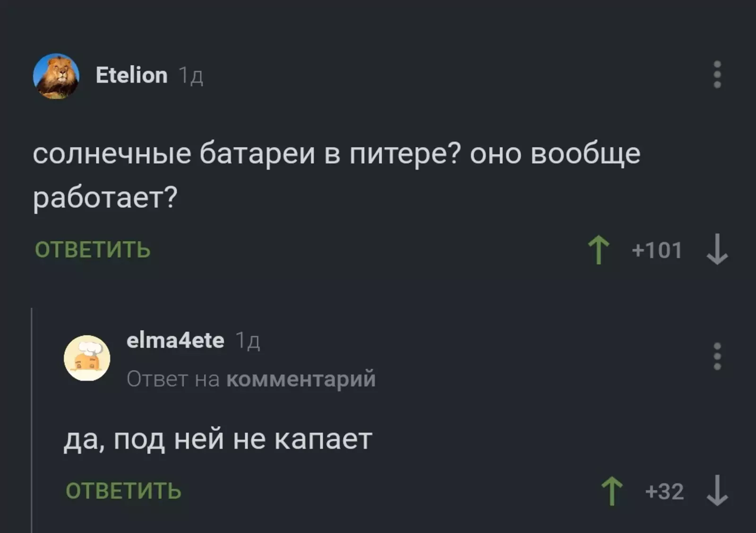Image resolution: width=756 pixels, height=533 pixels.
Task: Downvote Etelion's comment
Action: [x=717, y=250]
